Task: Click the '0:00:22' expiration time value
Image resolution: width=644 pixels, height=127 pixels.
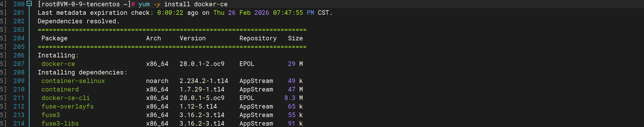Action: (170, 13)
